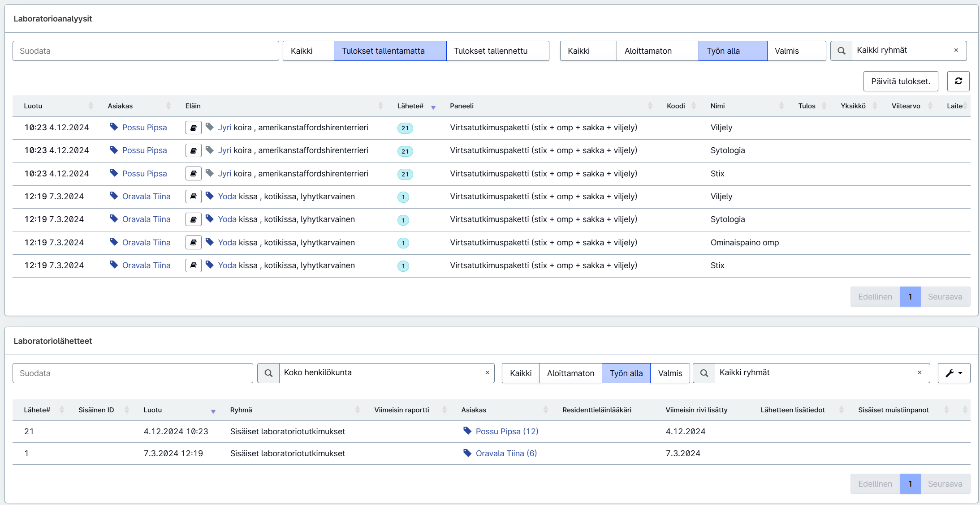980x505 pixels.
Task: Sort analyses by Luotu column
Action: (x=58, y=106)
